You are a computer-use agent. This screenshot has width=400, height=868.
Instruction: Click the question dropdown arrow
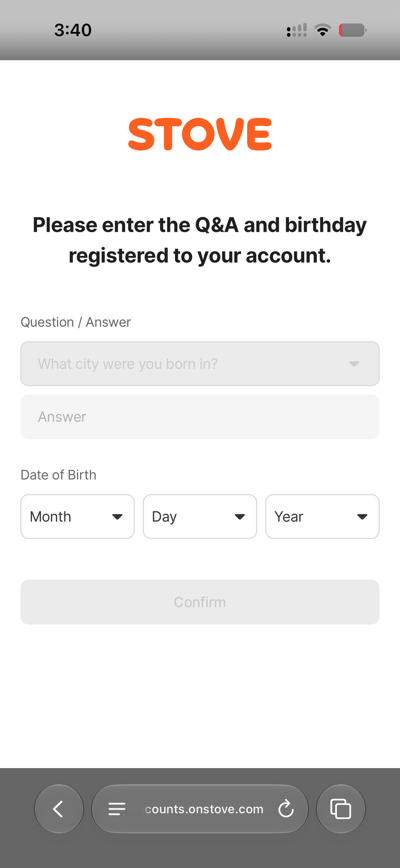354,364
